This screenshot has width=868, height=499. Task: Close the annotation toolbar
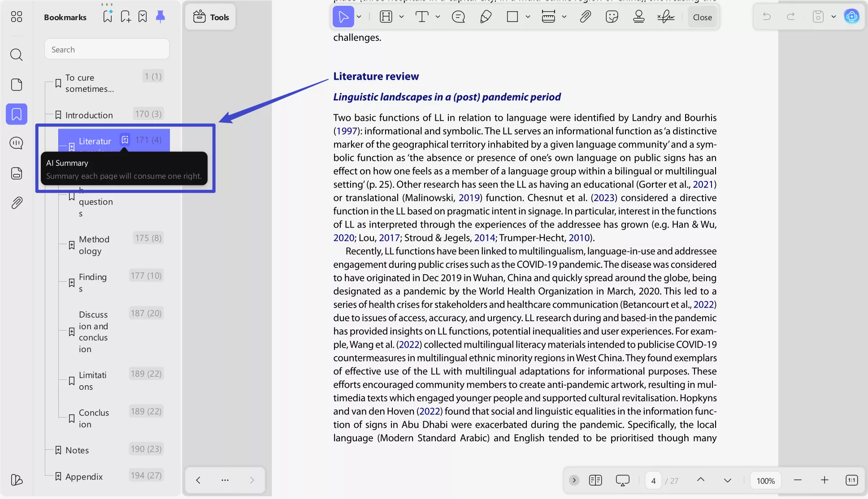[702, 17]
